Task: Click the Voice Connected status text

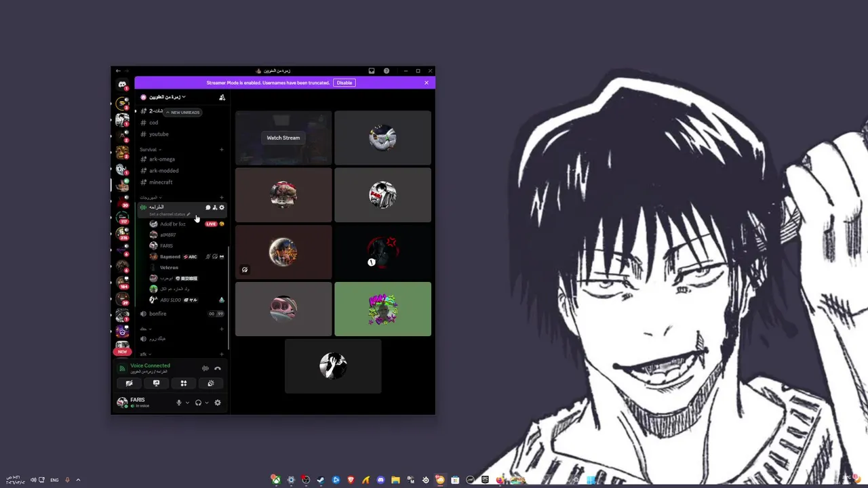Action: pos(151,366)
